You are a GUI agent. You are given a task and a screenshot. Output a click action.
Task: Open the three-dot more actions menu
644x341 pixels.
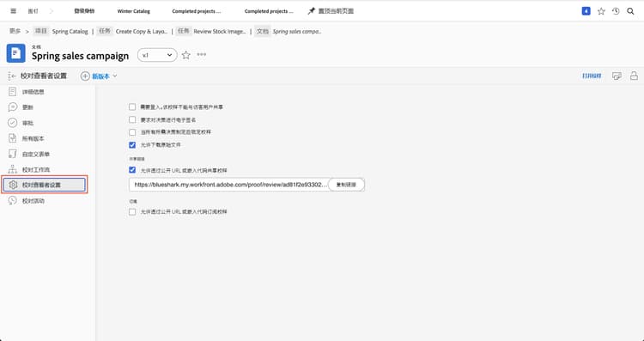[201, 55]
